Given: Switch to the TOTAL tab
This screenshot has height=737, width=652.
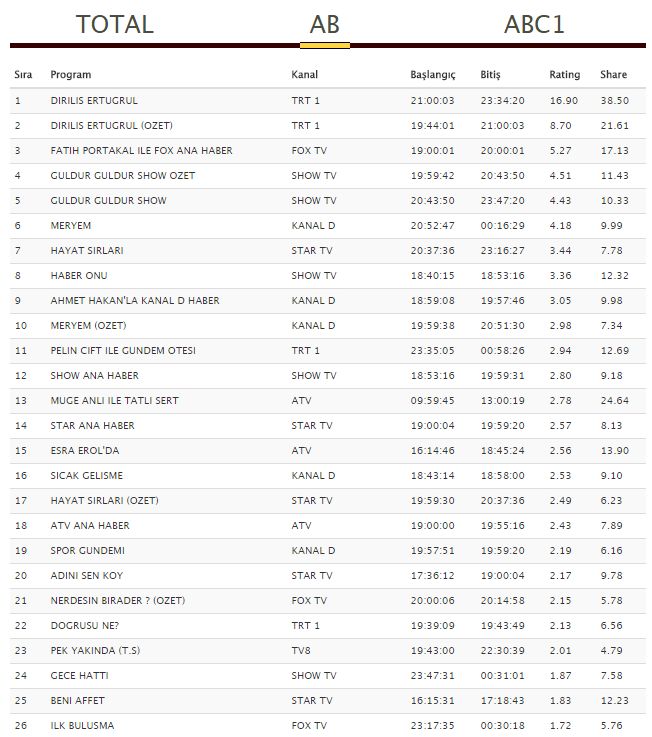Looking at the screenshot, I should 114,24.
